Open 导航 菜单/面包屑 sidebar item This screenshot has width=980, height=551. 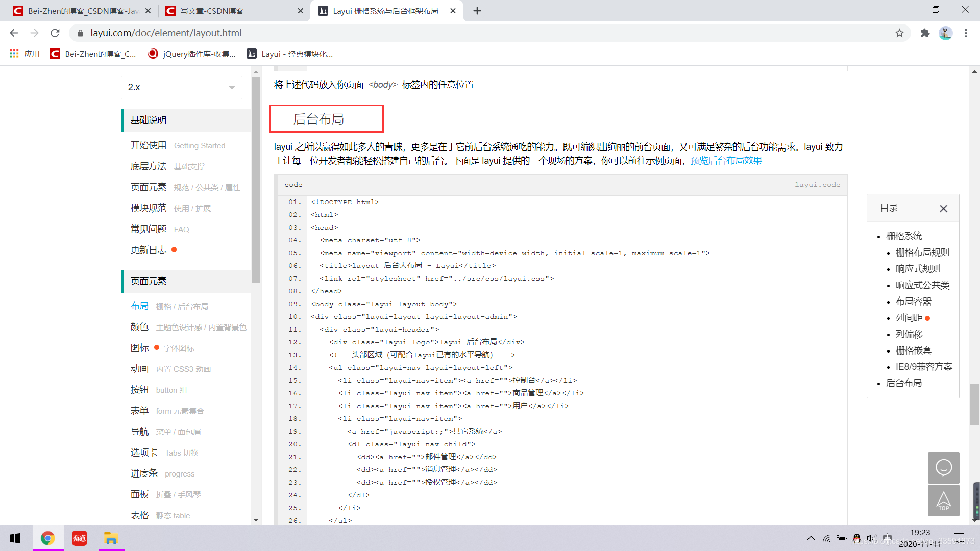(165, 432)
